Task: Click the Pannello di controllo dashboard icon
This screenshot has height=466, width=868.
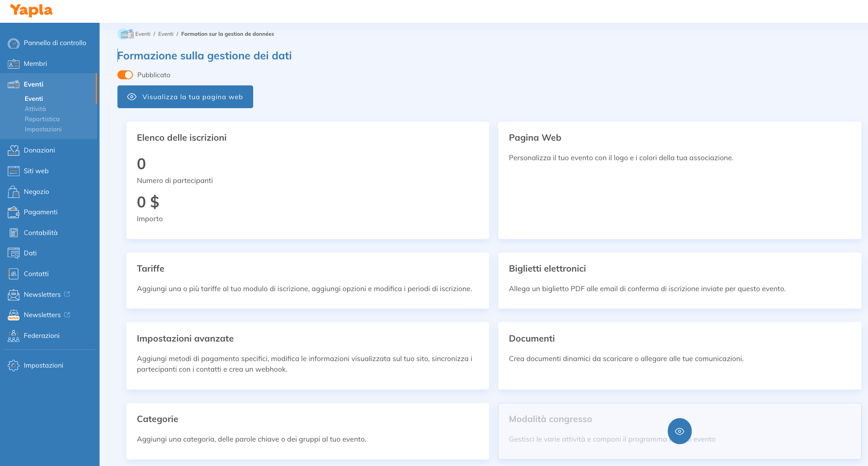Action: [13, 43]
